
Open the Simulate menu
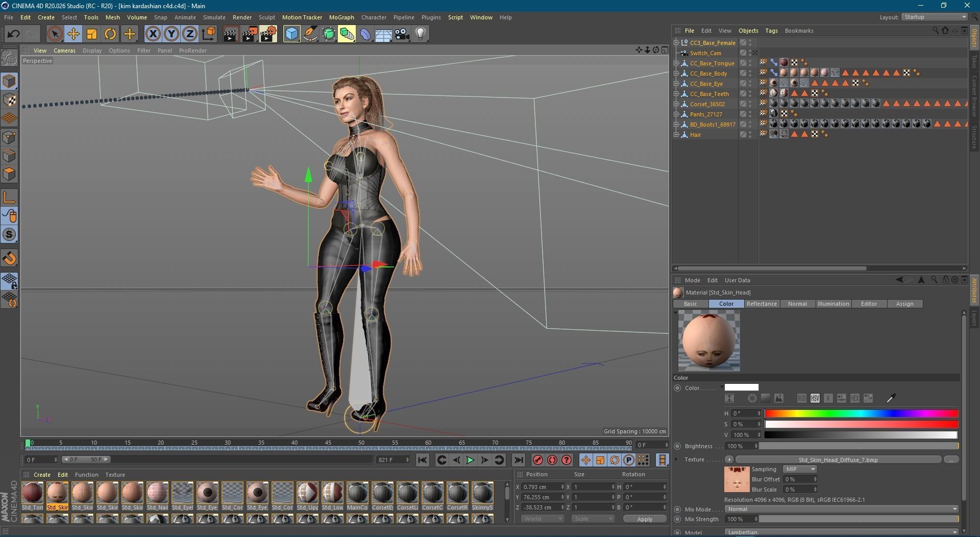tap(214, 17)
